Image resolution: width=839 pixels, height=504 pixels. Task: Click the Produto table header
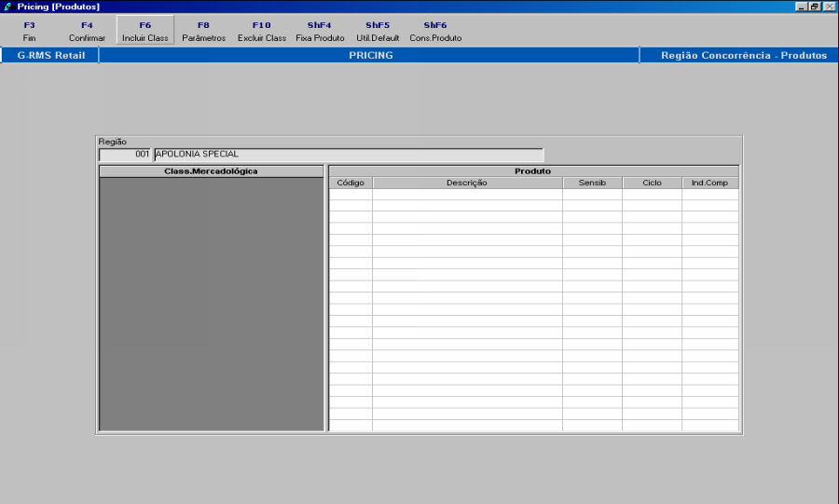click(x=533, y=171)
